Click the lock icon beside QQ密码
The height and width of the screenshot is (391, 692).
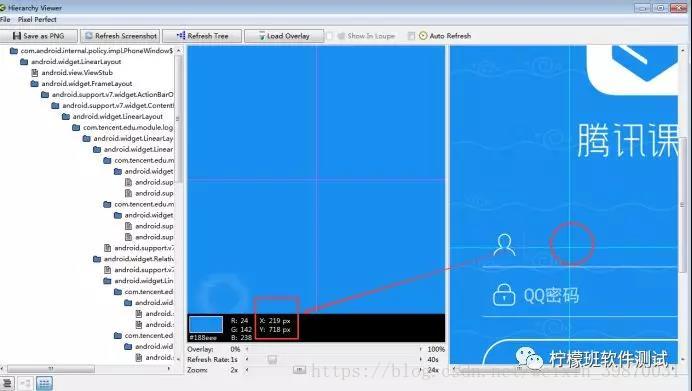(x=504, y=295)
